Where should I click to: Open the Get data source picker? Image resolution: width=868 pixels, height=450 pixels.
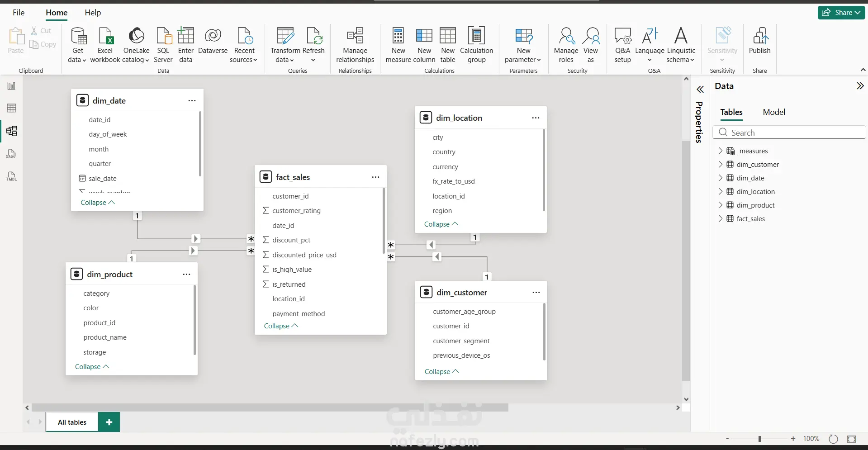(x=77, y=45)
